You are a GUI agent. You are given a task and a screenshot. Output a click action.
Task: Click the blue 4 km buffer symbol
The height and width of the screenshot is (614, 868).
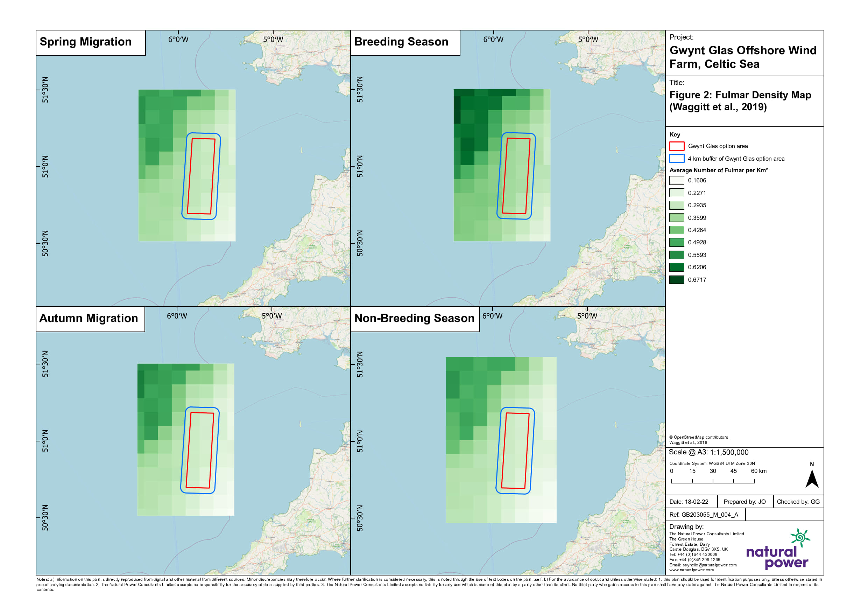676,159
